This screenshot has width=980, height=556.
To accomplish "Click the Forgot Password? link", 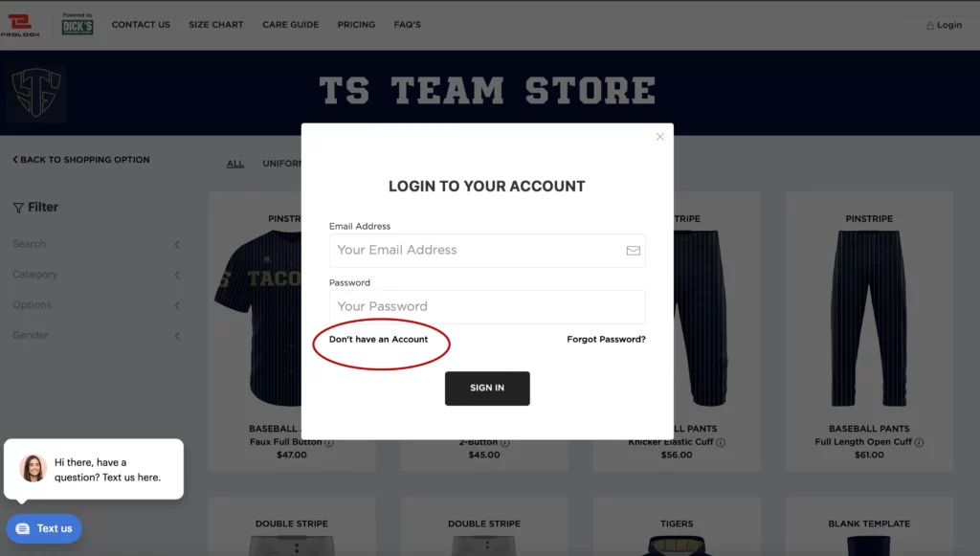I will tap(606, 339).
